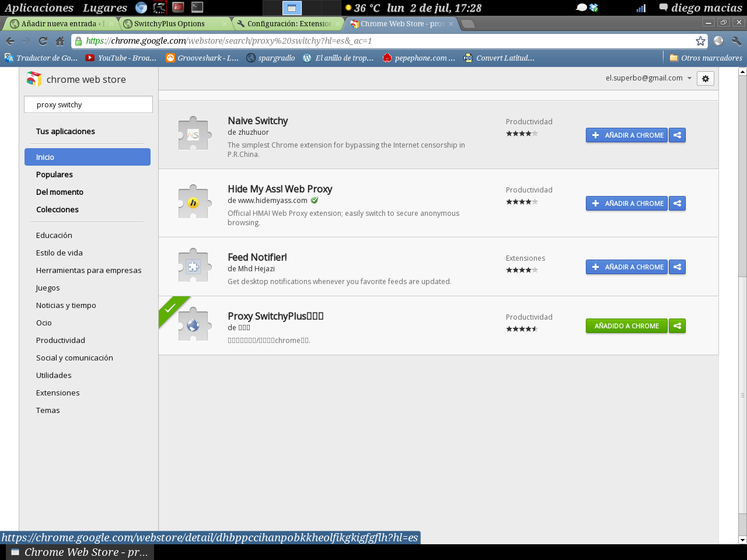
Task: Open the Grooveshark bookmark
Action: (x=202, y=58)
